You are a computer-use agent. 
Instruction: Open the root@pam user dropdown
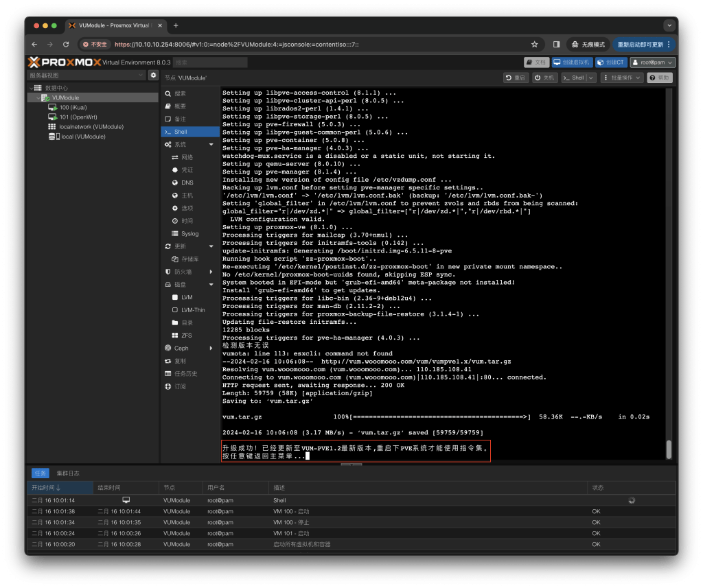(652, 62)
